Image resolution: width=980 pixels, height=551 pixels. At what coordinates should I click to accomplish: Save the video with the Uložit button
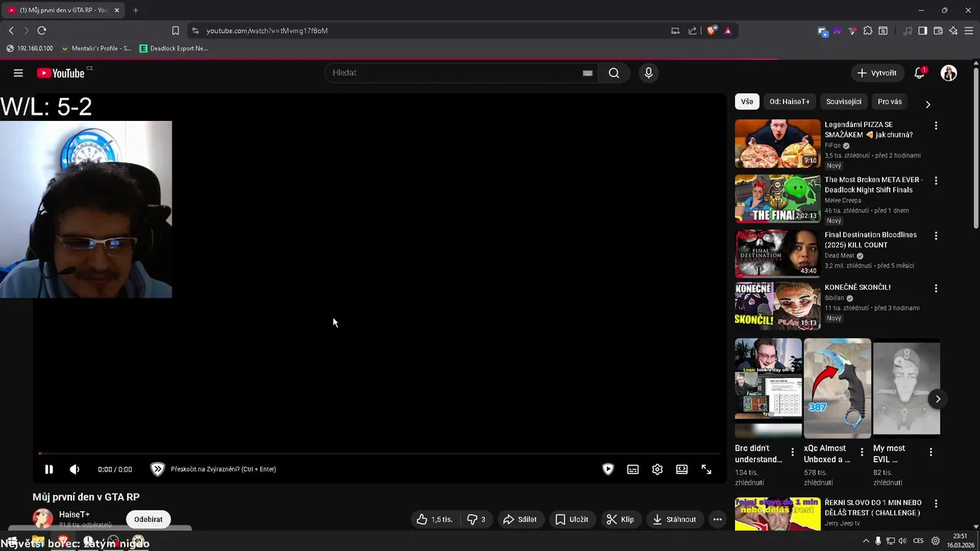pos(572,520)
